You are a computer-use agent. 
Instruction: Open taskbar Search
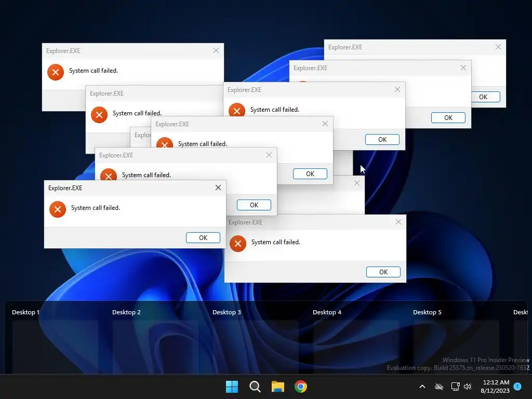[255, 387]
